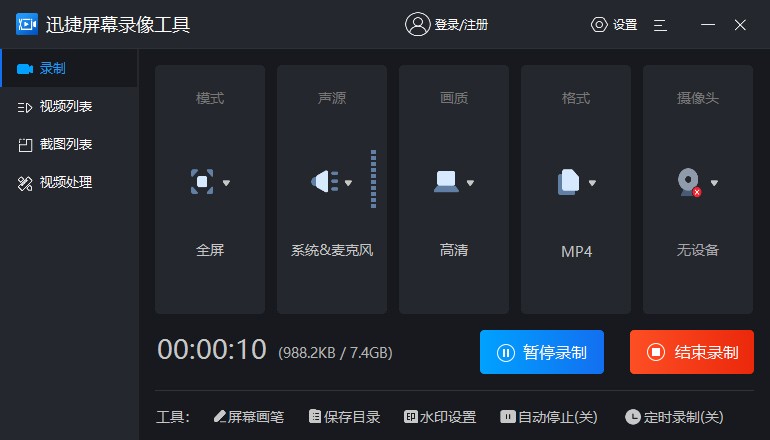770x440 pixels.
Task: Click the laptop quality icon
Action: [446, 181]
